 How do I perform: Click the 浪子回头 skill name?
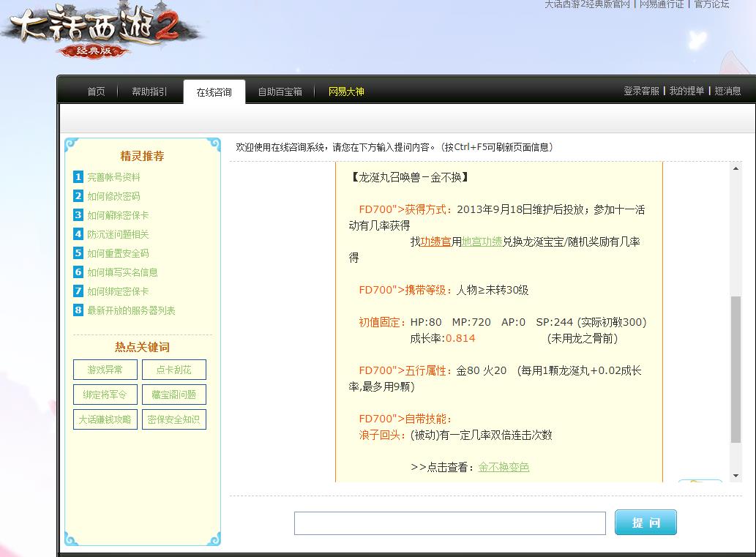(380, 435)
